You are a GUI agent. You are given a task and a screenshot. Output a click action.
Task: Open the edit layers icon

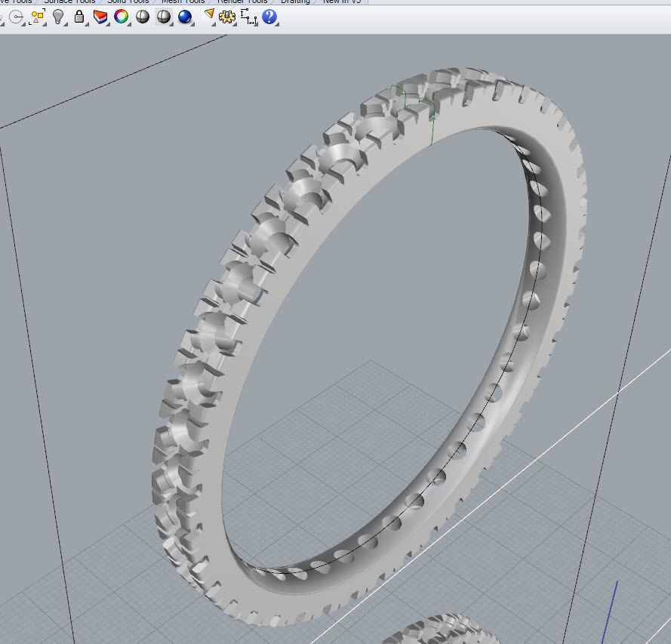(x=100, y=17)
